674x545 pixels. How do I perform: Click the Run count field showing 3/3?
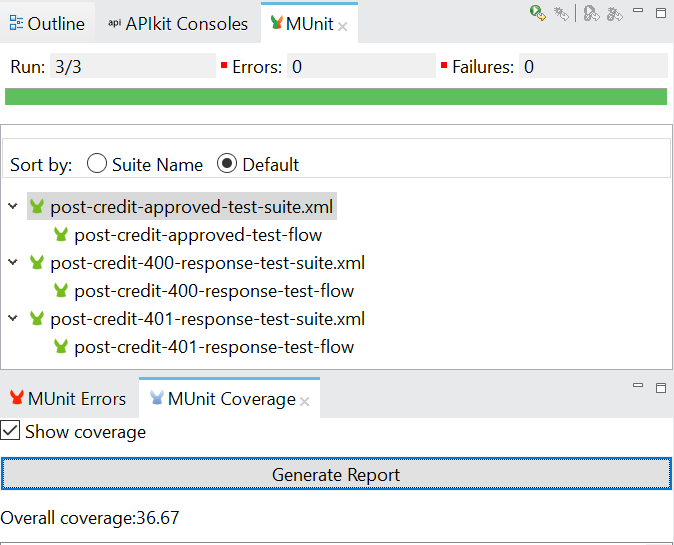click(x=133, y=66)
